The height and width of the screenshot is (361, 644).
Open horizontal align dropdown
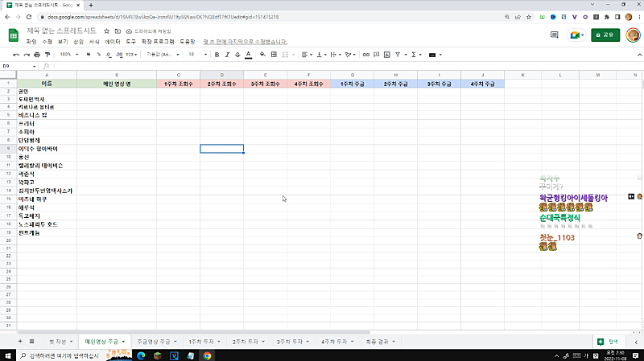pyautogui.click(x=307, y=55)
